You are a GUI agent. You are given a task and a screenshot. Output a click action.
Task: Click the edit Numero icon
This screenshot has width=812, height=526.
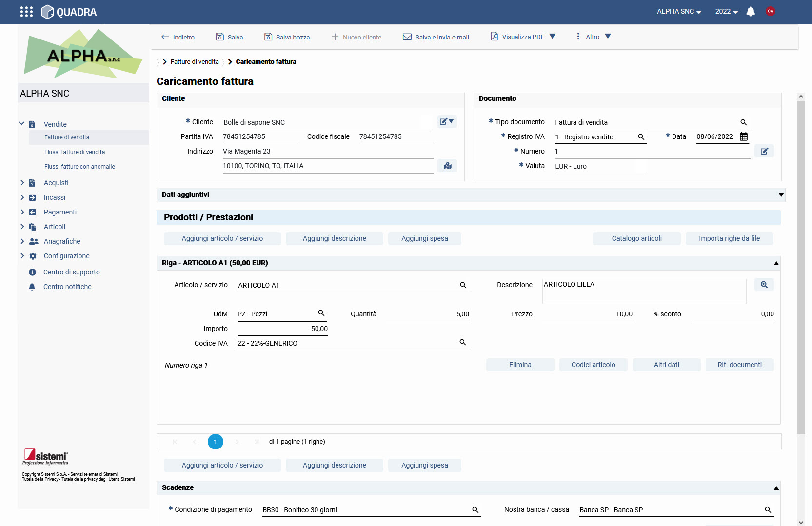click(764, 151)
